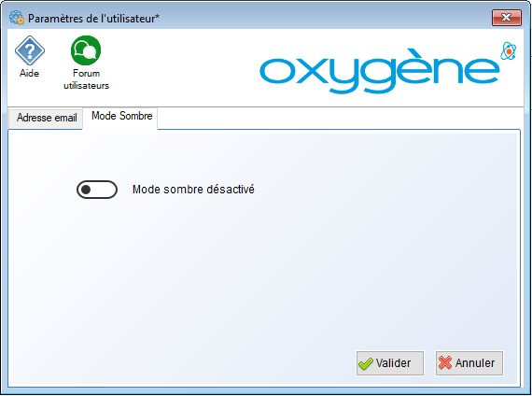Screen dimensions: 532x396
Task: Confirm settings with the Valider button
Action: pyautogui.click(x=390, y=363)
